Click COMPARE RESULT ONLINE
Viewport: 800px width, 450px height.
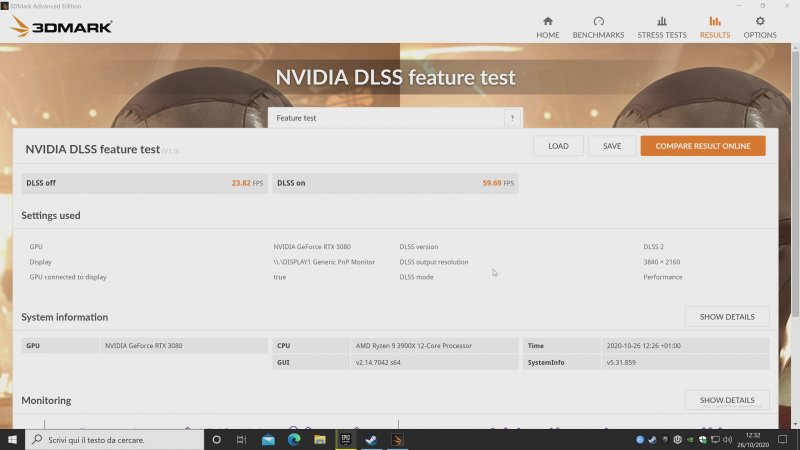point(703,146)
